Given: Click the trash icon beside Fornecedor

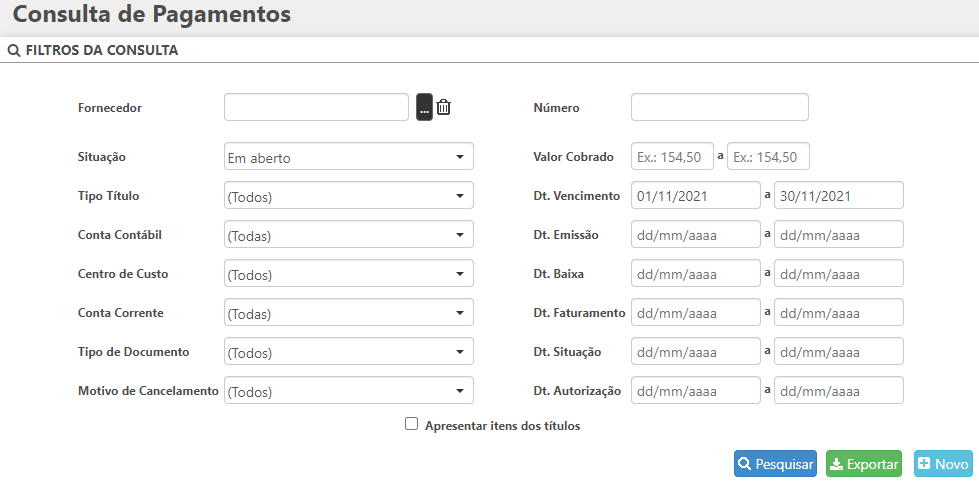Looking at the screenshot, I should (x=444, y=107).
